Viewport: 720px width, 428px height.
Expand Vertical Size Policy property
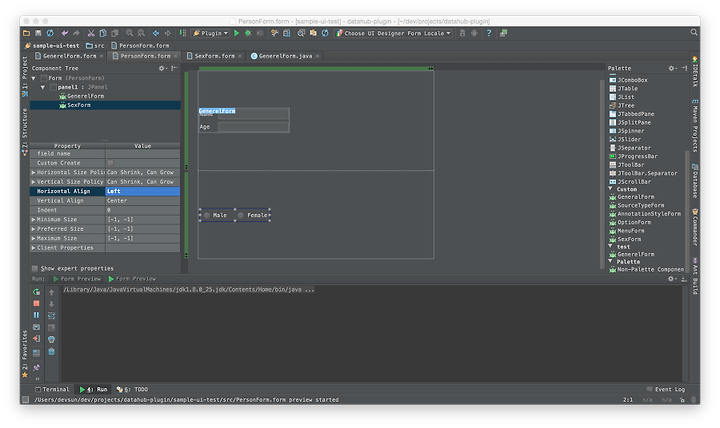click(x=33, y=182)
